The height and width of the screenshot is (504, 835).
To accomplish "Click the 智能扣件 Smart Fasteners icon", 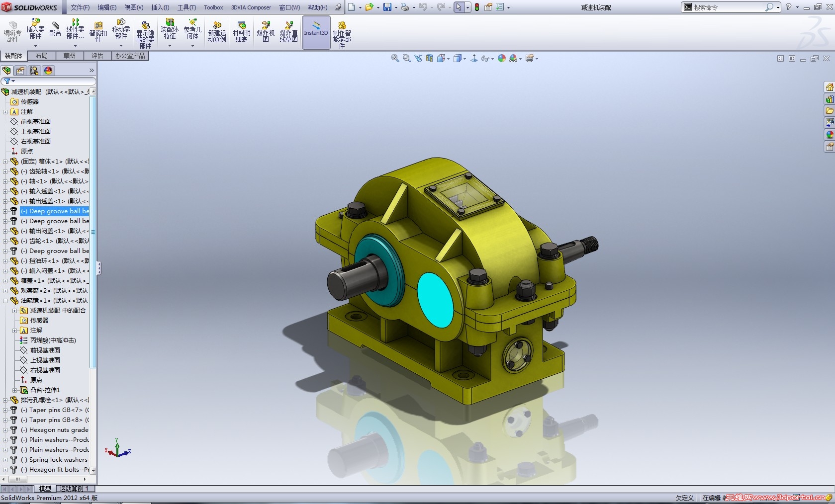I will [x=98, y=32].
